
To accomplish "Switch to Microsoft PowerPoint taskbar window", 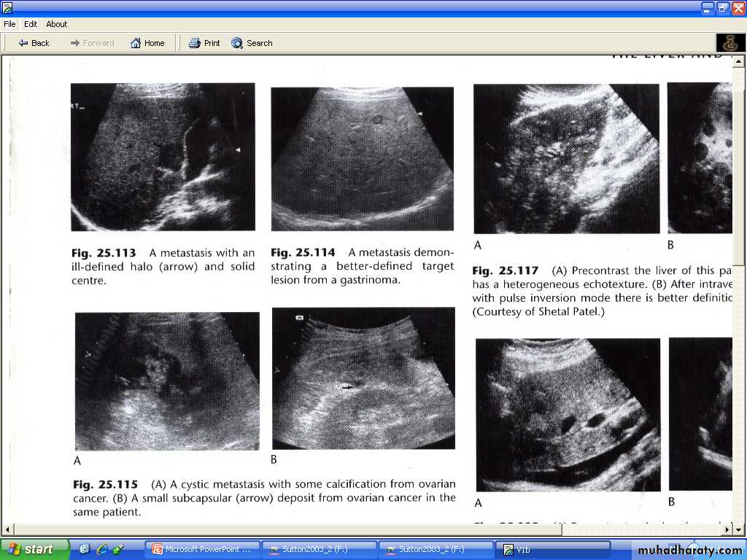I will click(x=201, y=550).
